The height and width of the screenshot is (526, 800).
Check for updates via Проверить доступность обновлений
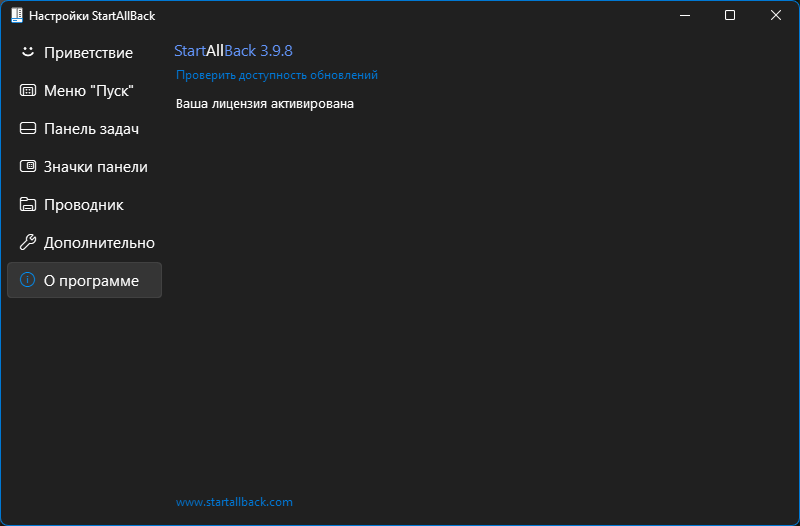point(277,75)
